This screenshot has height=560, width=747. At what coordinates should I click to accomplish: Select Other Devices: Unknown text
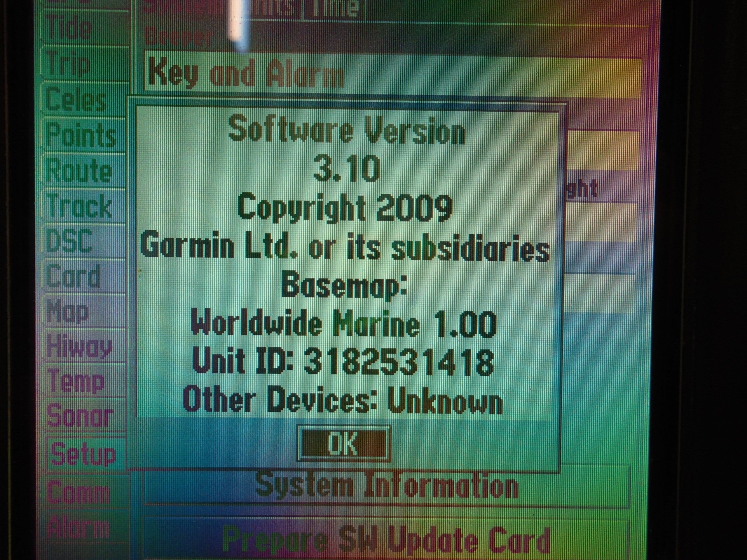(343, 401)
